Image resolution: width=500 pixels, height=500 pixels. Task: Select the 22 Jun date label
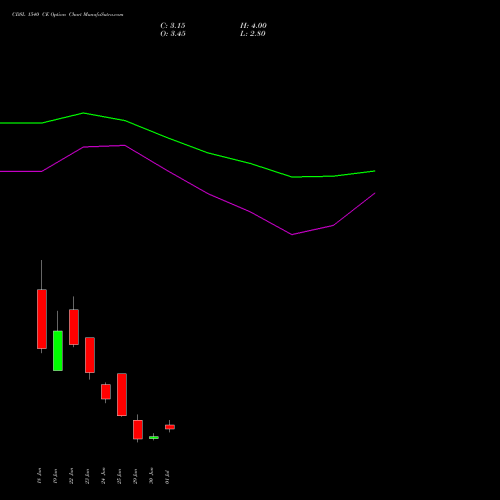click(71, 476)
